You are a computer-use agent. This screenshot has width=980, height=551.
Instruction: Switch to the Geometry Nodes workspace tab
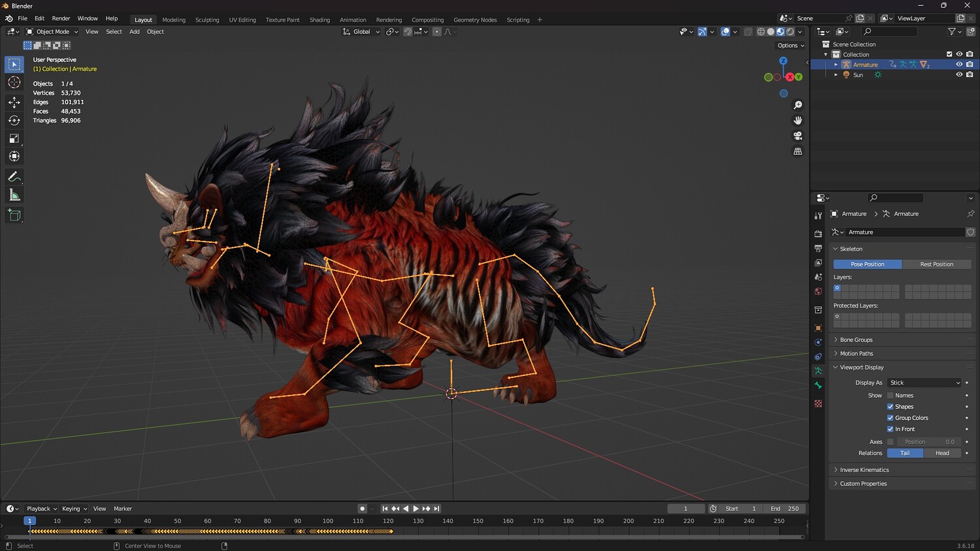[x=475, y=20]
